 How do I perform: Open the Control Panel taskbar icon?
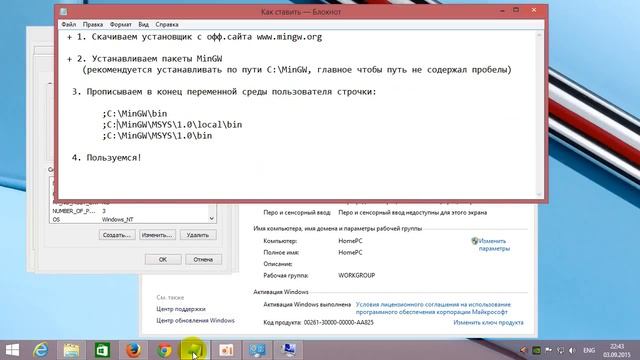point(257,350)
